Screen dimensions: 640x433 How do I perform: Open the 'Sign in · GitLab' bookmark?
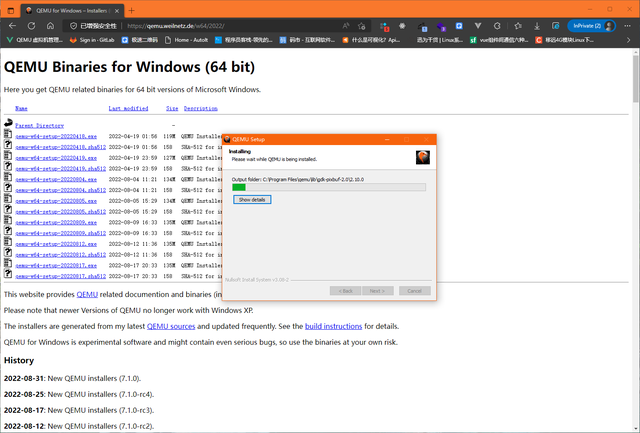click(x=92, y=40)
